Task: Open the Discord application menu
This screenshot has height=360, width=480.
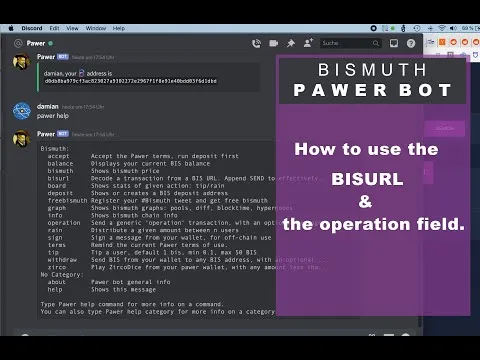Action: click(32, 28)
